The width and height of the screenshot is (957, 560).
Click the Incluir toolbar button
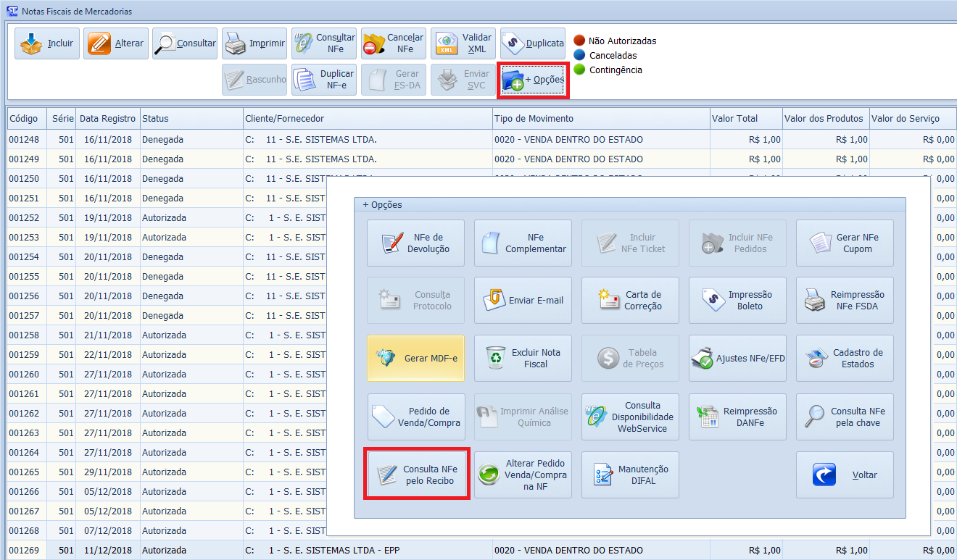tap(47, 43)
